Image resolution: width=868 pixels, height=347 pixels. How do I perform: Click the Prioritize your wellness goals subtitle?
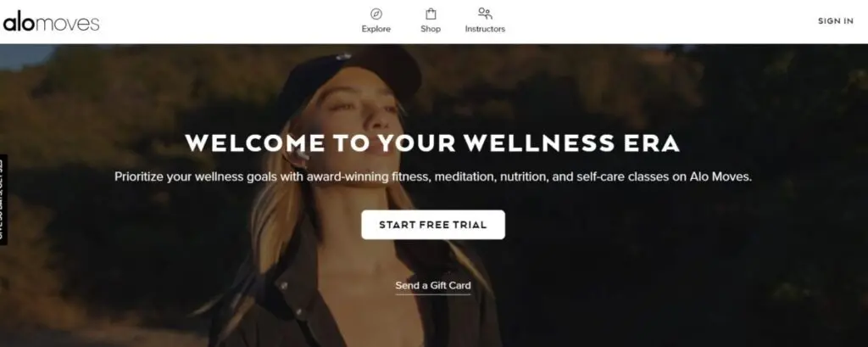click(x=433, y=177)
